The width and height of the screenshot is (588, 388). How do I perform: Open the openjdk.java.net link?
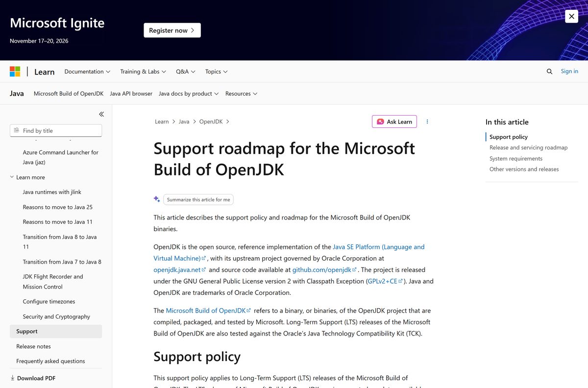[180, 269]
